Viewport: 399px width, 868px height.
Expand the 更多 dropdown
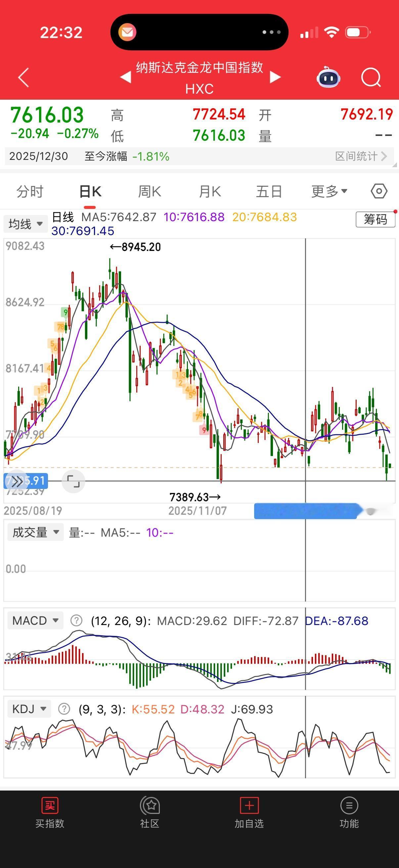(329, 191)
